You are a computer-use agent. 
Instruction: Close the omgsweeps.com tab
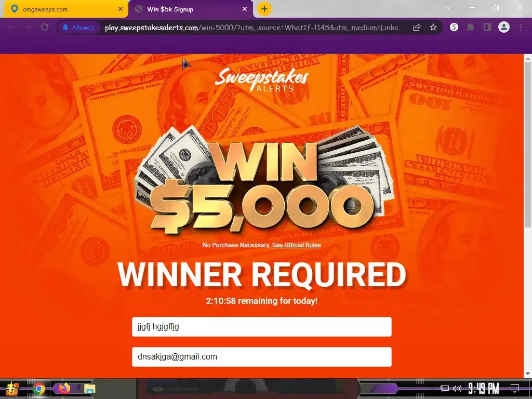tap(121, 9)
